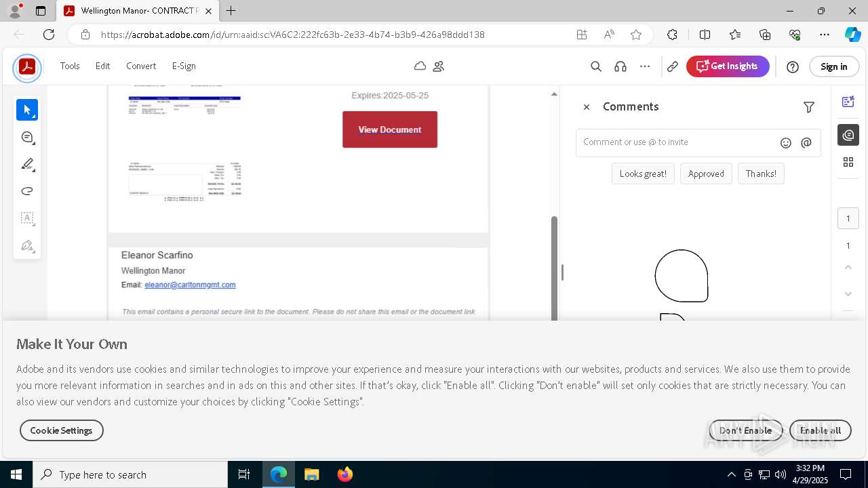Screen dimensions: 868x488
Task: Click the Get Insights button
Action: [728, 66]
